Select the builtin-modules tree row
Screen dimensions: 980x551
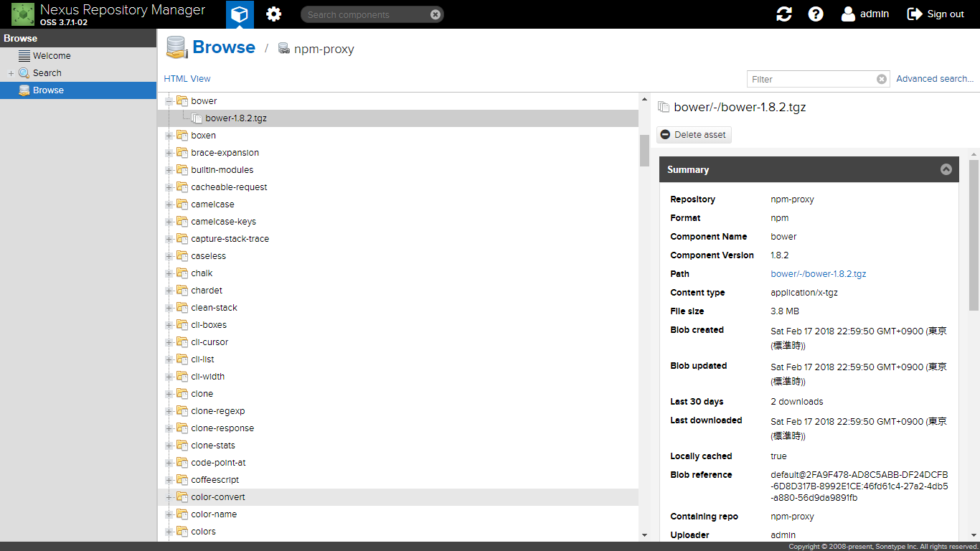pos(398,170)
